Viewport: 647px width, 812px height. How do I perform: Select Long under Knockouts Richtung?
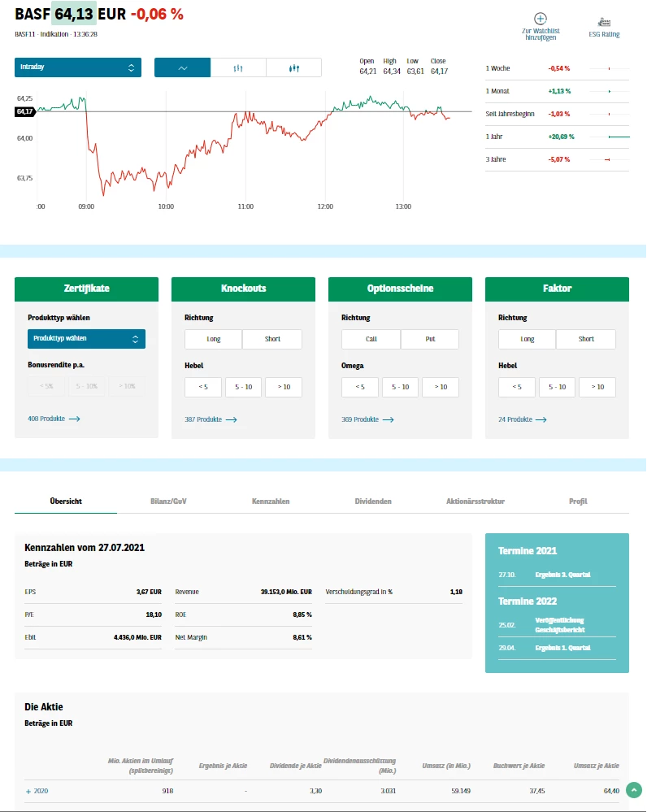(x=214, y=339)
